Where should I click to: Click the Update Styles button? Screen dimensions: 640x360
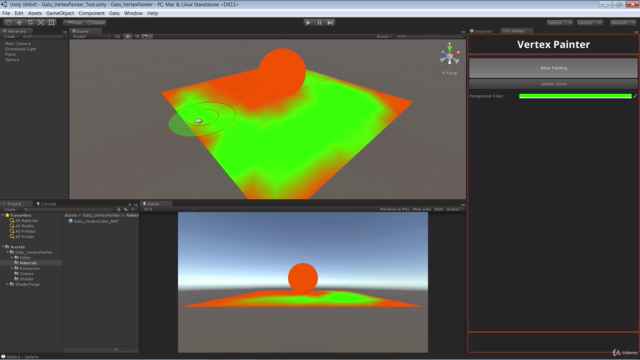(x=553, y=84)
